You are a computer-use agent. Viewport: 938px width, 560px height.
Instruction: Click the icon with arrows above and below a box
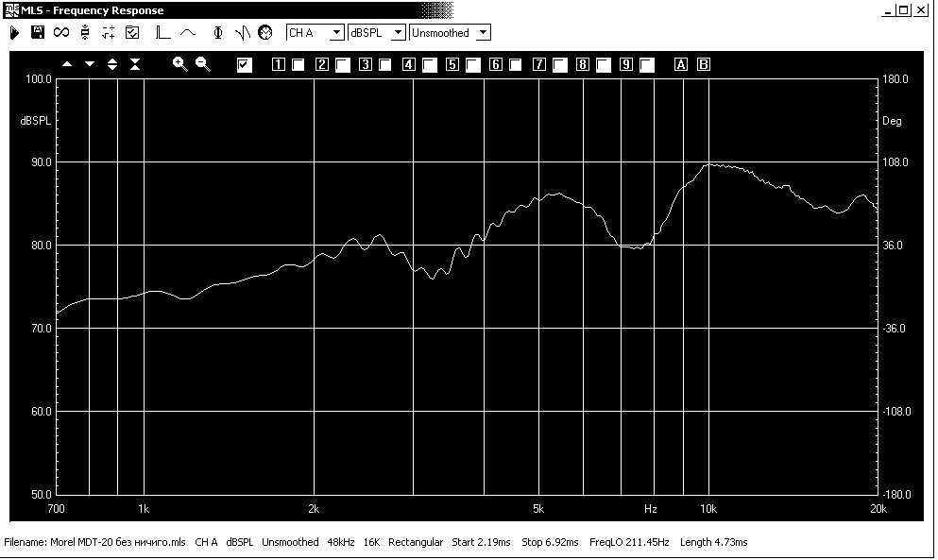tap(85, 33)
